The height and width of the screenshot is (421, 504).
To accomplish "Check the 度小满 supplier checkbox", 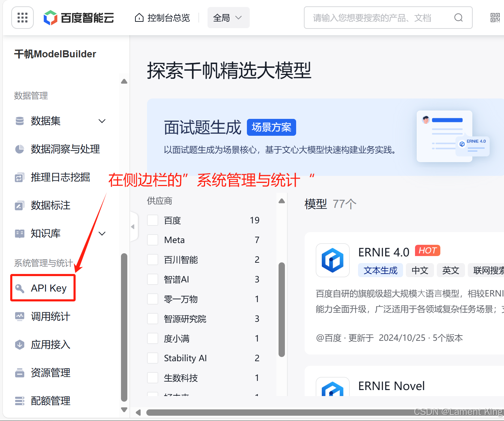I will click(153, 338).
